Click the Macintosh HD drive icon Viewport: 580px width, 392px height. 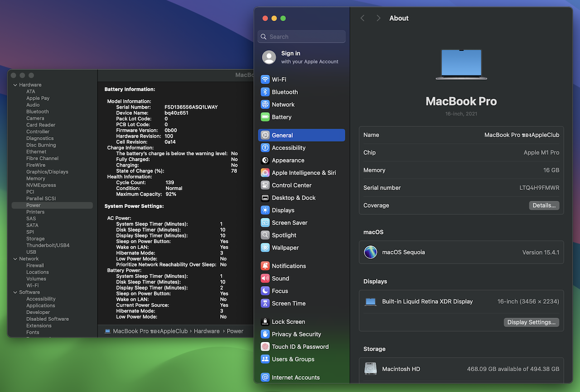click(x=371, y=369)
